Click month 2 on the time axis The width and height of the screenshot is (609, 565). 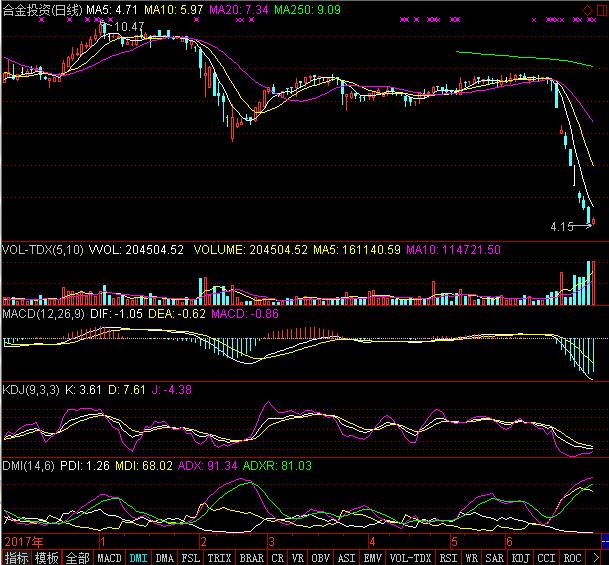[203, 541]
